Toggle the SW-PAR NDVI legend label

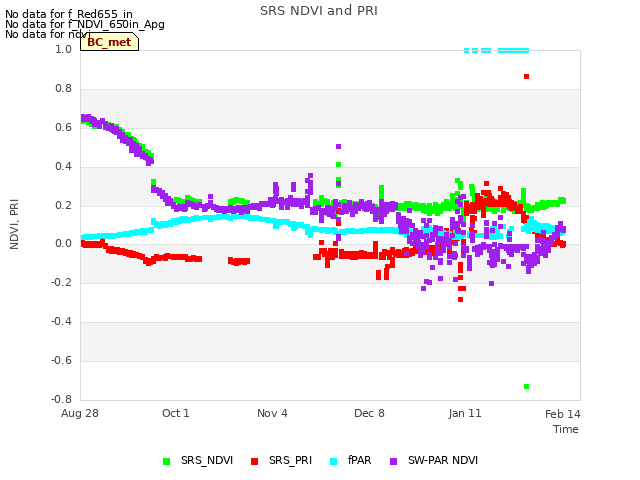[443, 460]
